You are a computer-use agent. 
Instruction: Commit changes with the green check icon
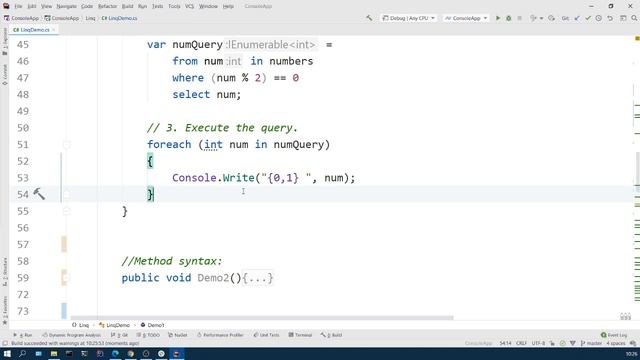tap(588, 18)
